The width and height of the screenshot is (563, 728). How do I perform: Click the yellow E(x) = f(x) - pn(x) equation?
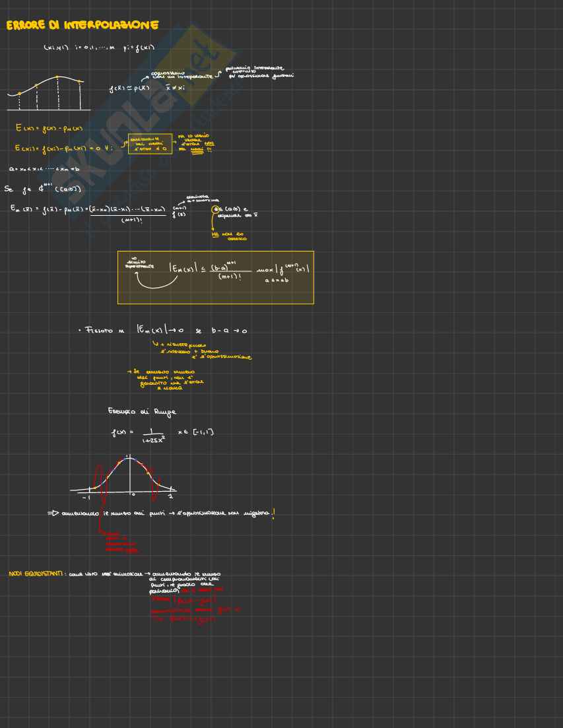pyautogui.click(x=50, y=128)
